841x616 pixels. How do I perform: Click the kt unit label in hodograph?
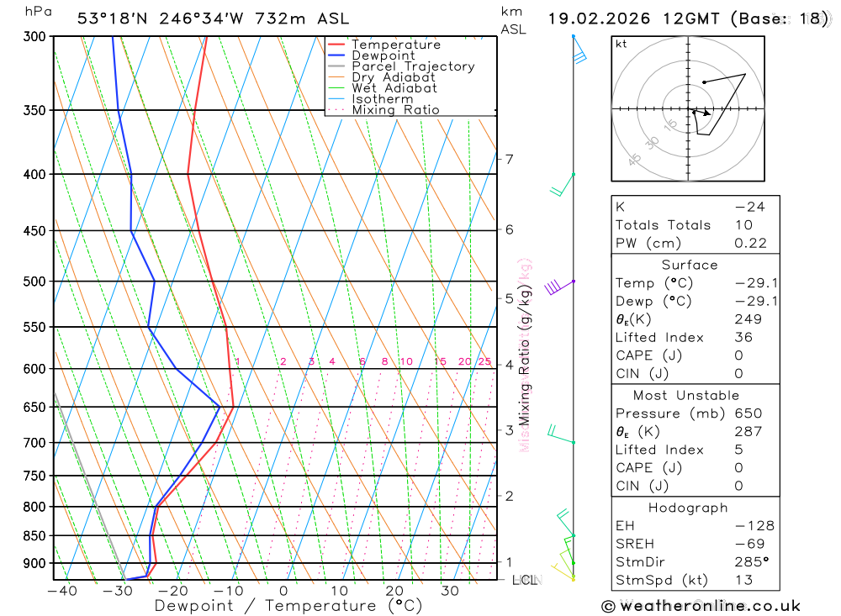[x=621, y=44]
